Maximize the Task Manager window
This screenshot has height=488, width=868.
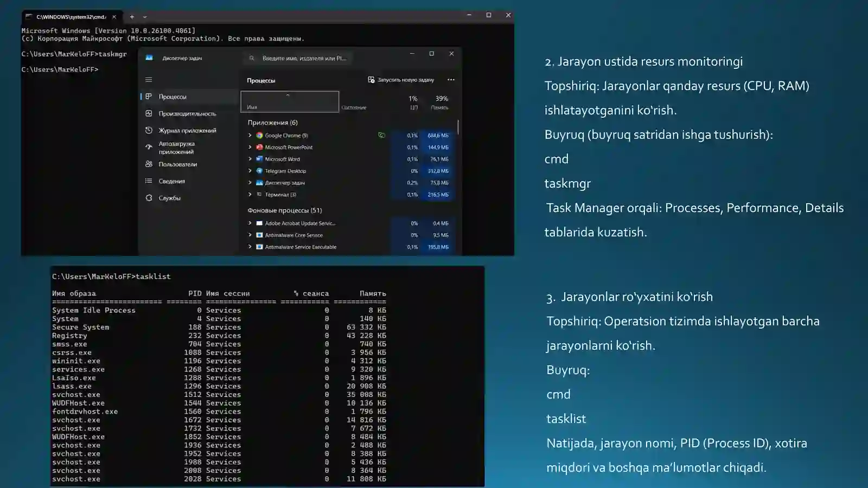tap(432, 53)
